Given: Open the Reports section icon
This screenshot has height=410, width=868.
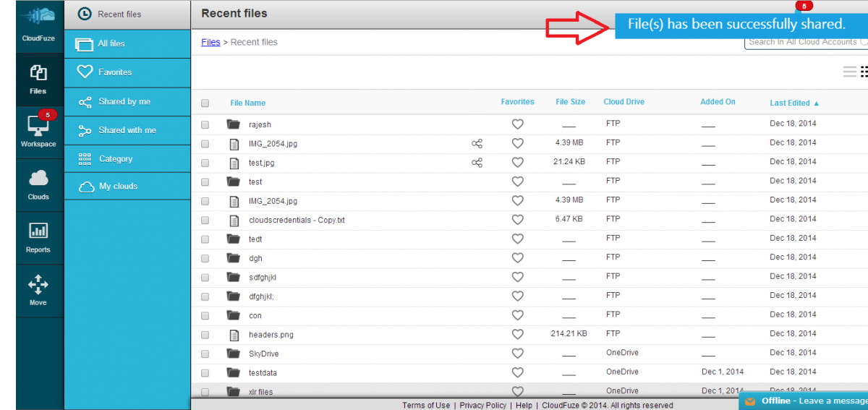Looking at the screenshot, I should click(x=38, y=237).
